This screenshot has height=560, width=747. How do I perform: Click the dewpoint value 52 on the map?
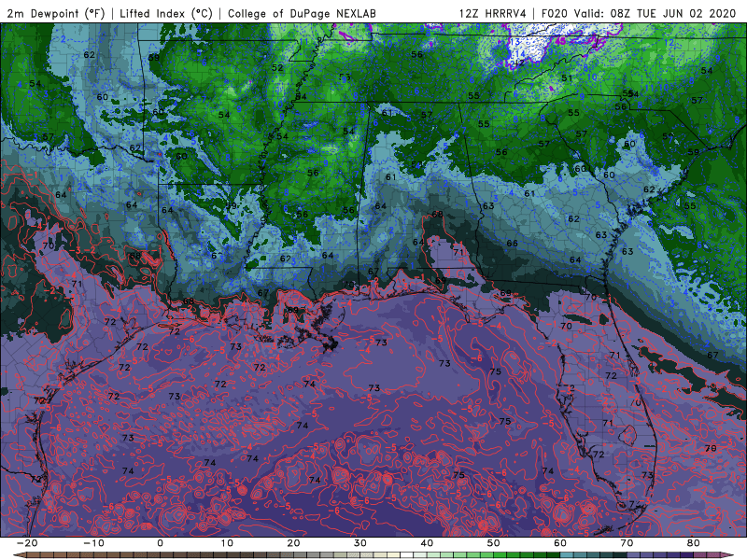pyautogui.click(x=277, y=67)
